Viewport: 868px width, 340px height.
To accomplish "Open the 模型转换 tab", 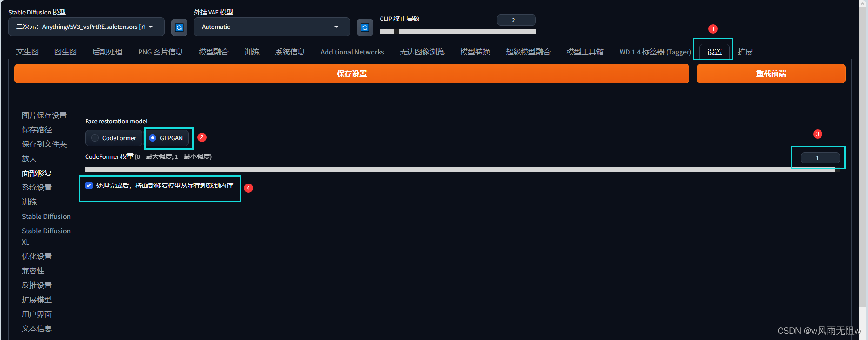I will click(475, 52).
